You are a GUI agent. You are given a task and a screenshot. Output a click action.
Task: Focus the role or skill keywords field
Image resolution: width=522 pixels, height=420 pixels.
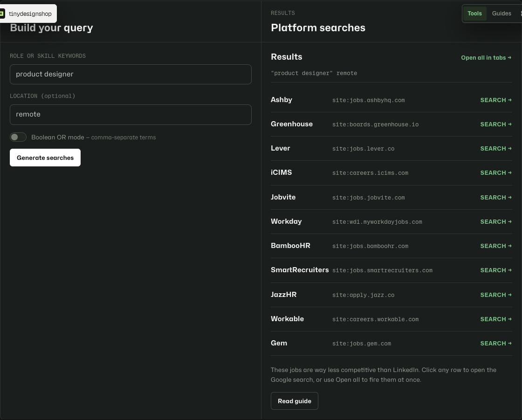(130, 74)
